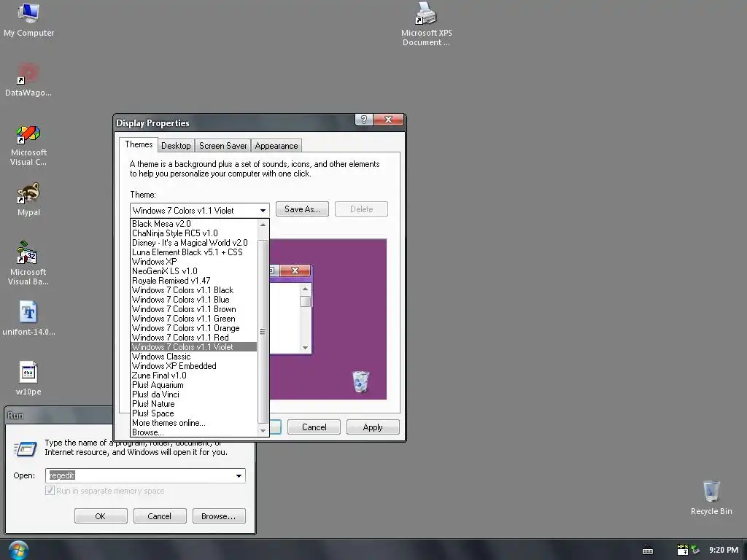Select the w10pe file icon

28,378
